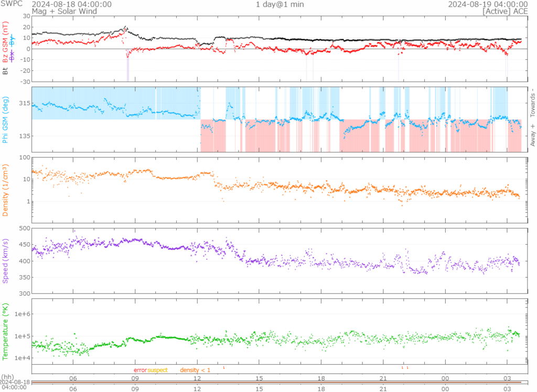Image resolution: width=537 pixels, height=392 pixels.
Task: Click the 12 hour tick in the (hh) row
Action: point(197,378)
